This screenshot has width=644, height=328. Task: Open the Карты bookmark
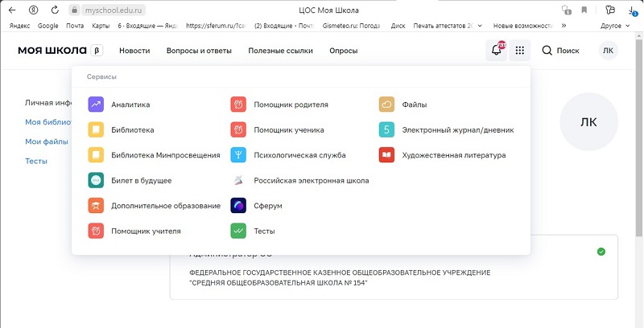[x=101, y=26]
